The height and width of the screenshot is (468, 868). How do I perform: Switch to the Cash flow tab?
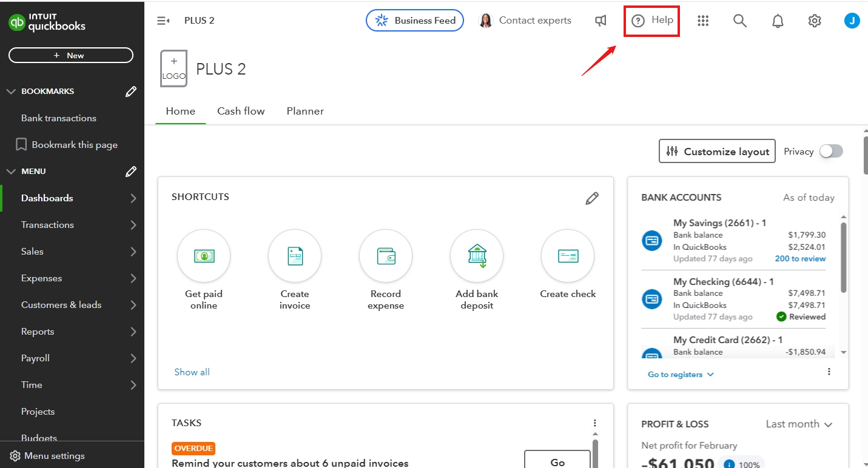(241, 112)
